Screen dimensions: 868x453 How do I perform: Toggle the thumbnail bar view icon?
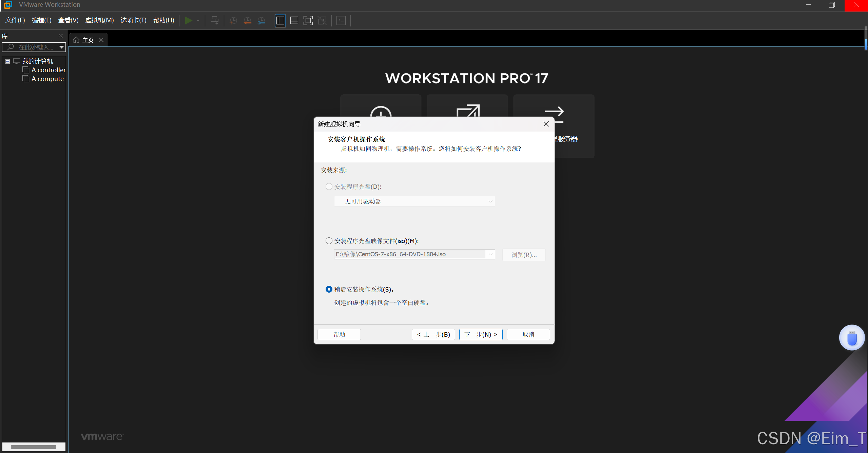[x=294, y=21]
